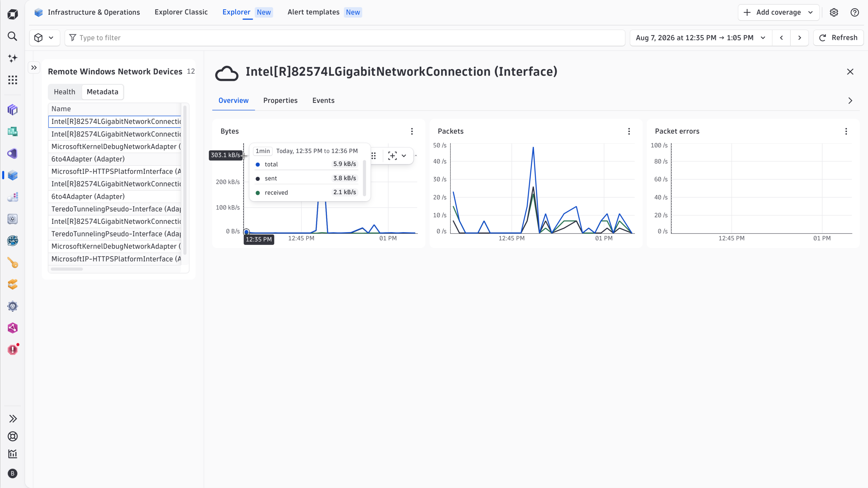Open the Packets chart options menu
Viewport: 868px width, 488px height.
click(629, 131)
